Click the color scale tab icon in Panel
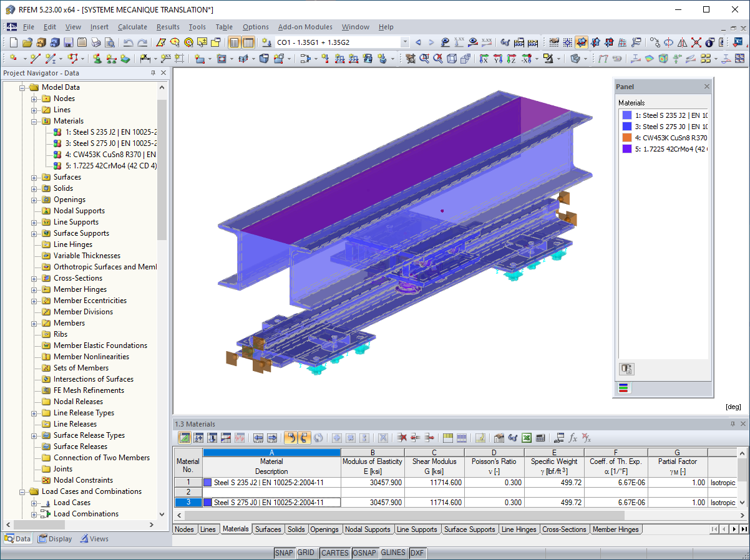This screenshot has height=560, width=750. point(624,388)
